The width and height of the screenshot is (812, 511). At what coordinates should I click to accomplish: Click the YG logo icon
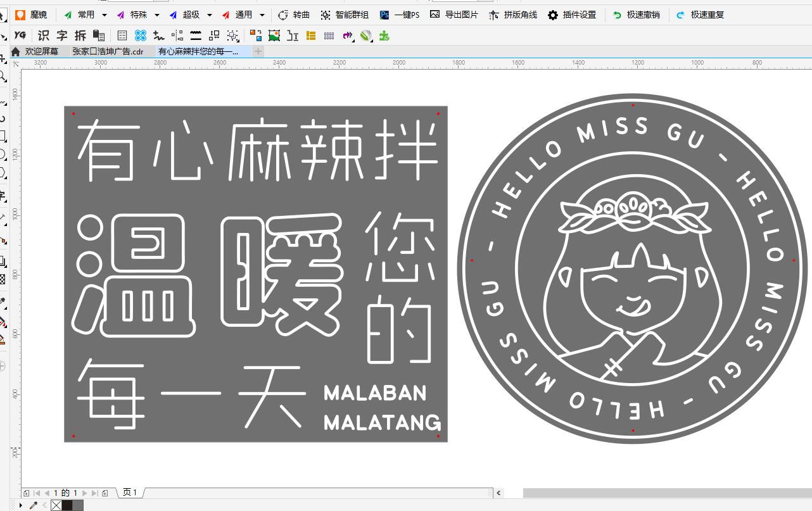[x=21, y=35]
